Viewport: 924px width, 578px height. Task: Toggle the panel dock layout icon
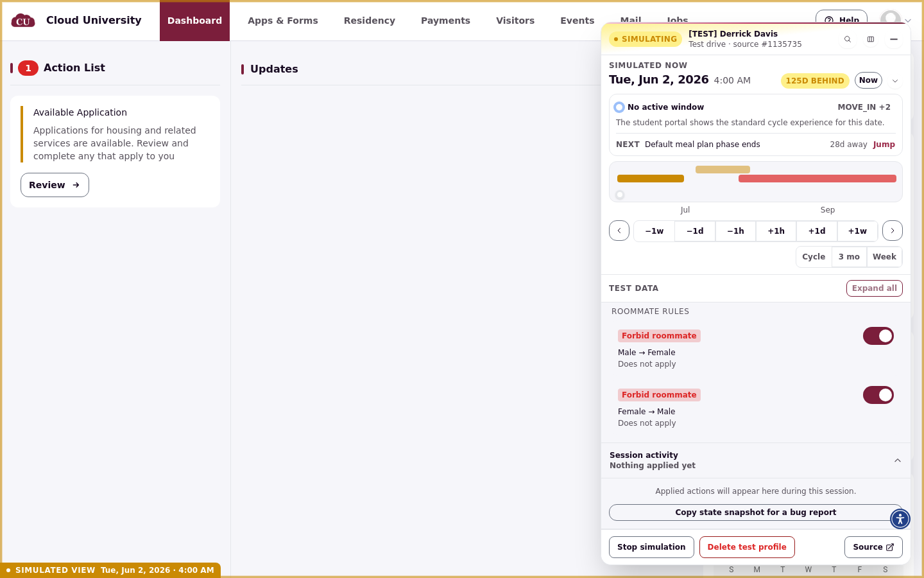[871, 39]
